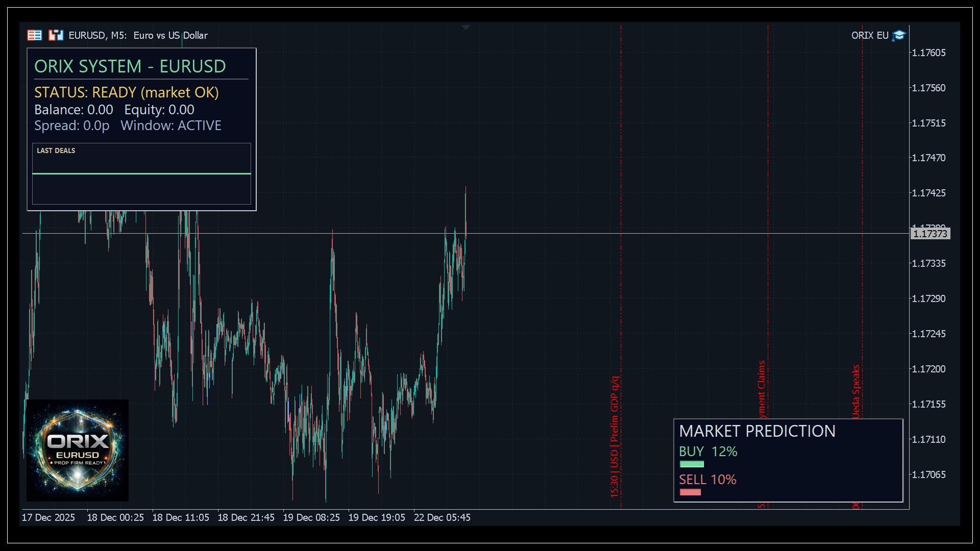Click the ORIX EU label in top-right corner

[869, 35]
